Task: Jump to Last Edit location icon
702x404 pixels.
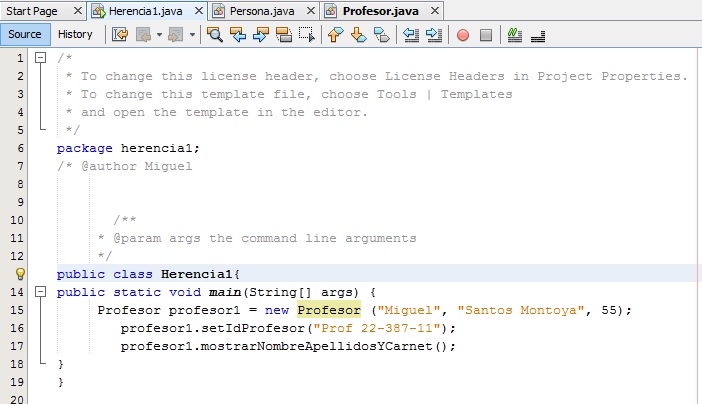Action: click(120, 34)
